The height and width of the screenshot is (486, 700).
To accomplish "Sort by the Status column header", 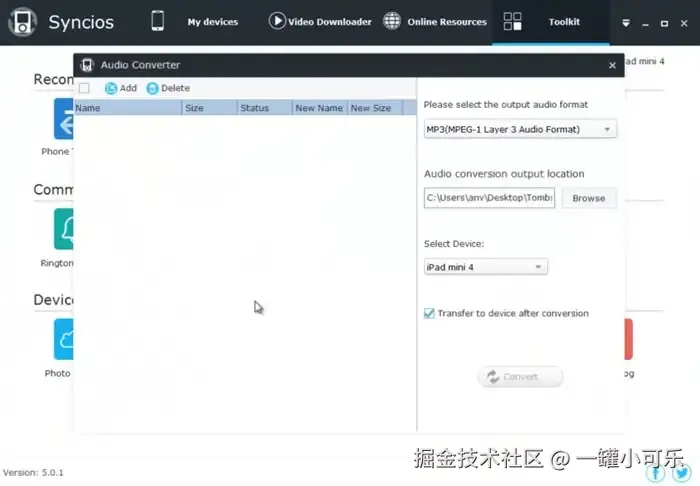I will pyautogui.click(x=265, y=108).
